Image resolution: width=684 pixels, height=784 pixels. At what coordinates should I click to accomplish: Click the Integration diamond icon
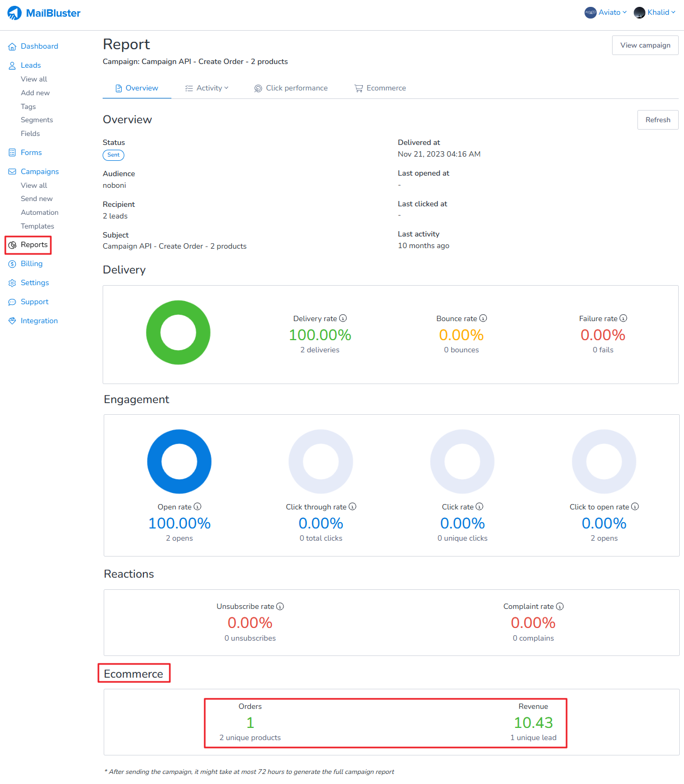12,321
